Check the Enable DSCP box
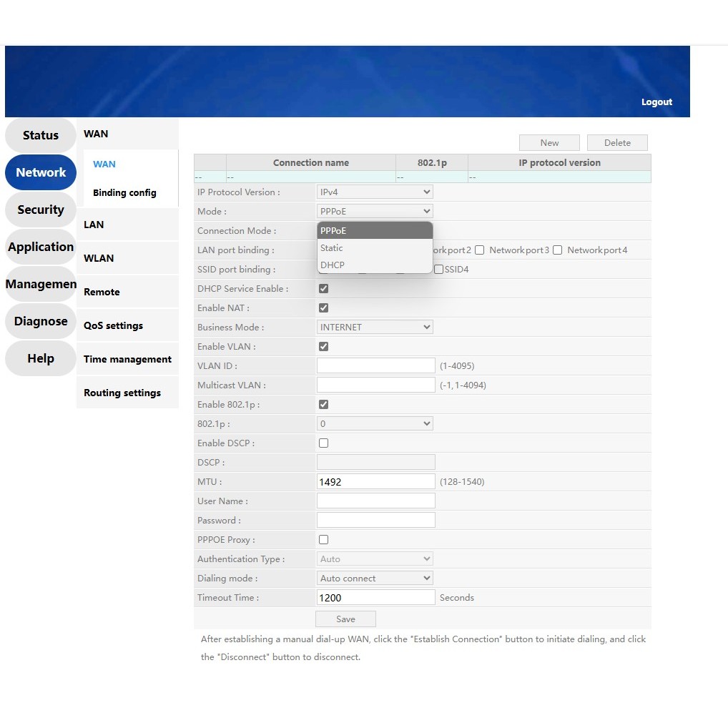The image size is (728, 728). (x=323, y=443)
